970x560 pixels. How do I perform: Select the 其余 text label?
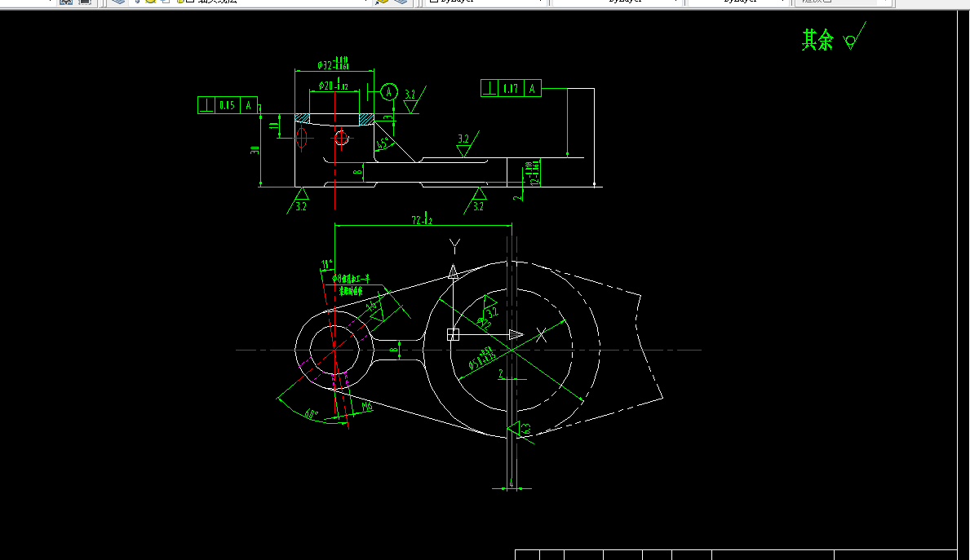click(817, 40)
